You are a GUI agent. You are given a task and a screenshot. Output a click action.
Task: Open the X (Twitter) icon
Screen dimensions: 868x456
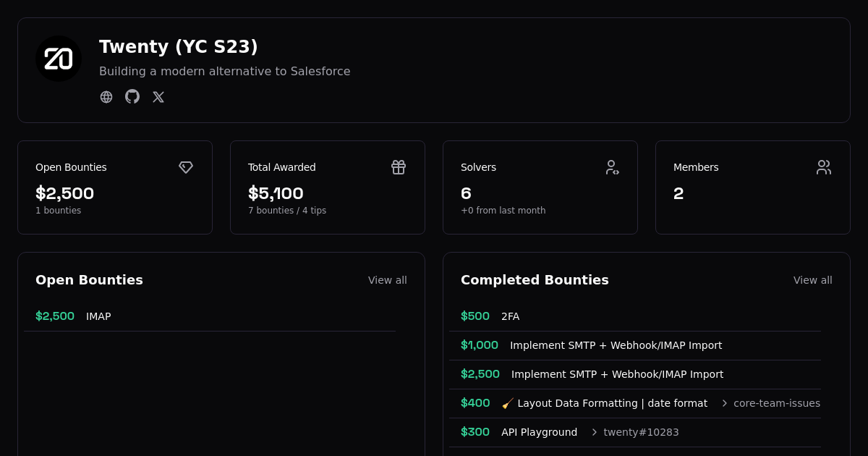pos(158,97)
